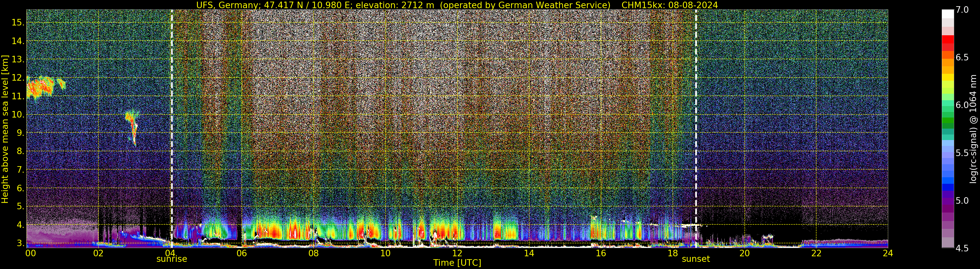Click the '10' time tick label
This screenshot has width=980, height=269.
tap(385, 253)
